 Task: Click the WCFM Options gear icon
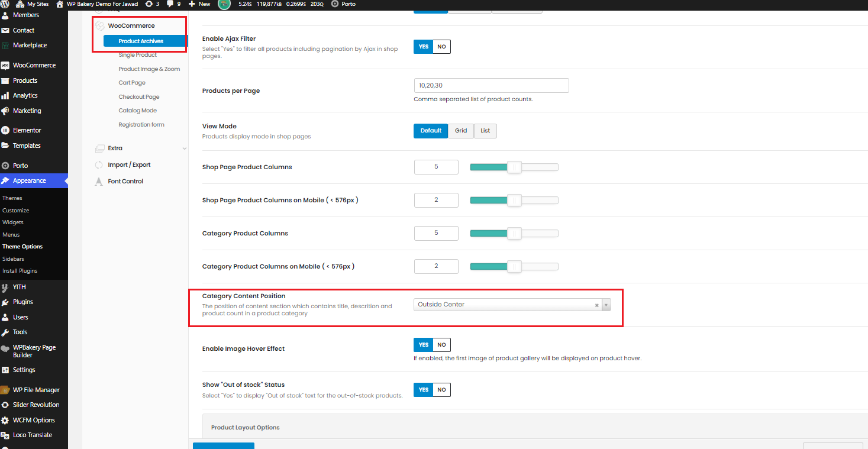click(x=5, y=420)
